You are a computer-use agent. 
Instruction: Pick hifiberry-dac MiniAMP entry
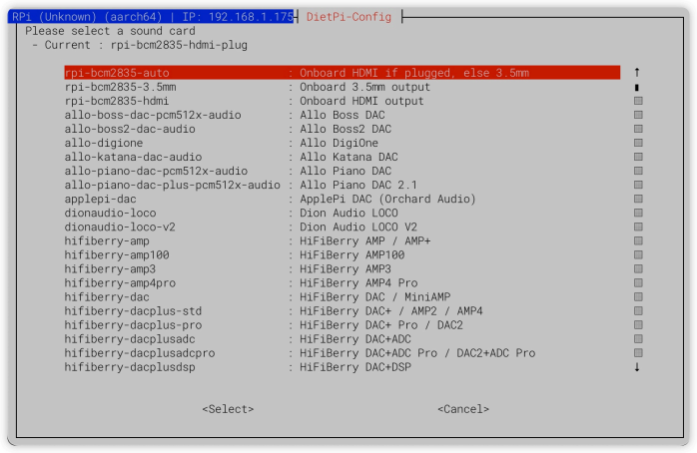pyautogui.click(x=342, y=297)
